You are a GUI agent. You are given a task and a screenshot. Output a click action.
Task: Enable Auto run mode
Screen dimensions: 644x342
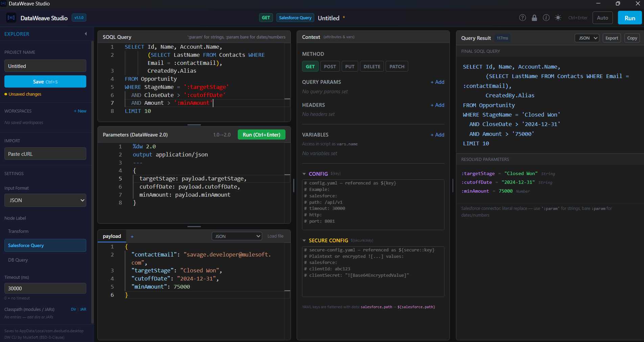[602, 18]
